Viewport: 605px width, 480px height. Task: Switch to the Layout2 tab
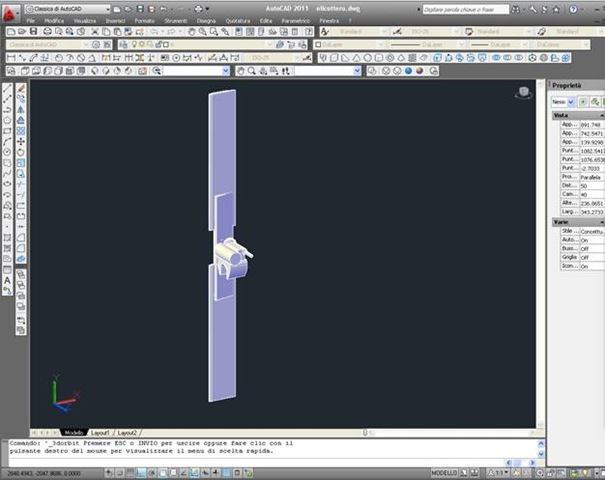tap(127, 433)
